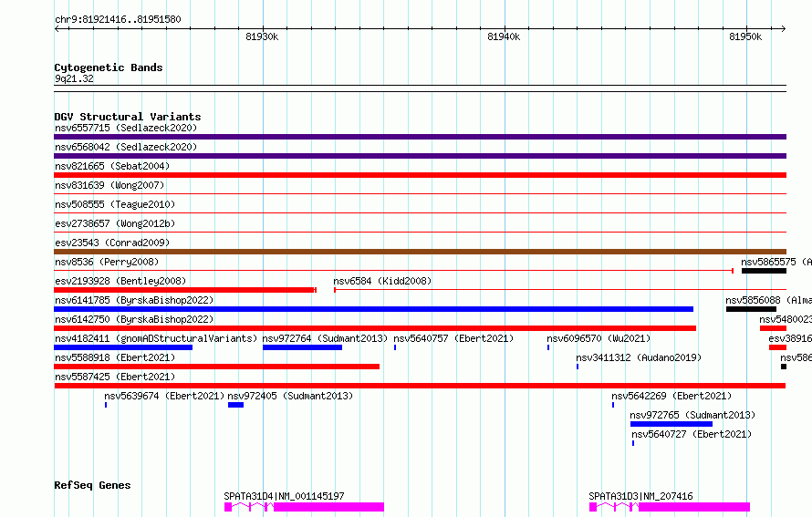Image resolution: width=812 pixels, height=517 pixels.
Task: Click the 9q21.32 band label
Action: 74,78
